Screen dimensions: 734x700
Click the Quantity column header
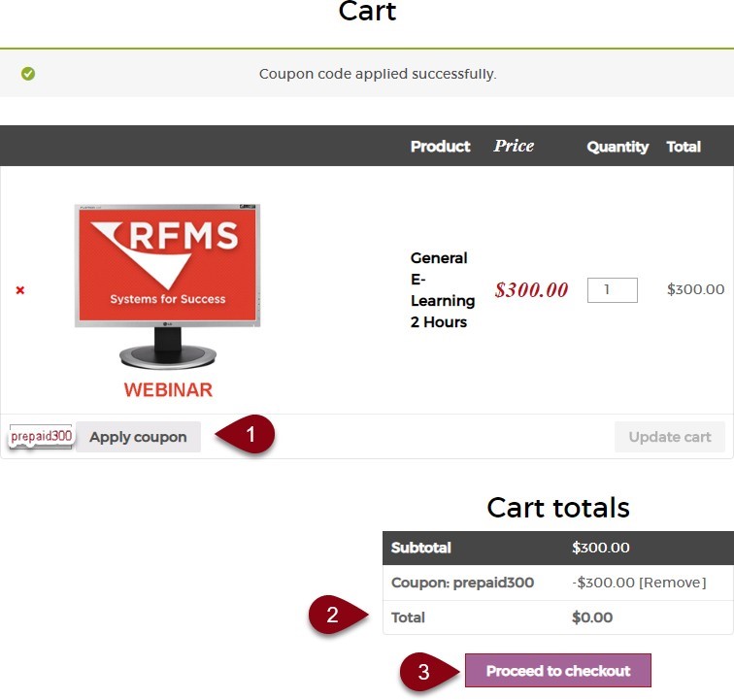pyautogui.click(x=617, y=147)
